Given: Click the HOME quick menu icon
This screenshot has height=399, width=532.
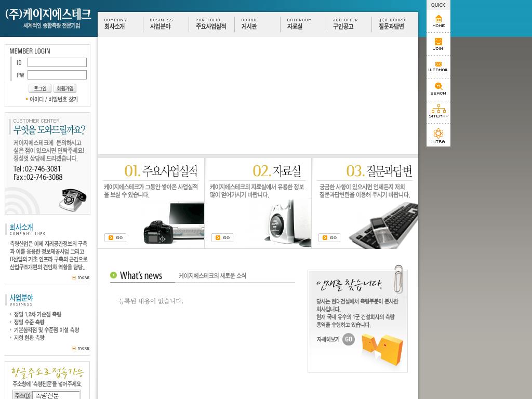Looking at the screenshot, I should click(438, 21).
